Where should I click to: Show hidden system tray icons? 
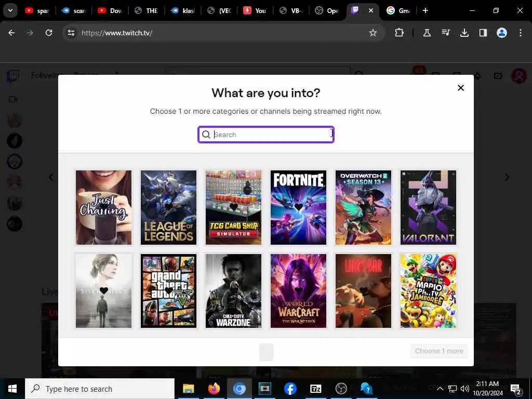[x=440, y=389]
